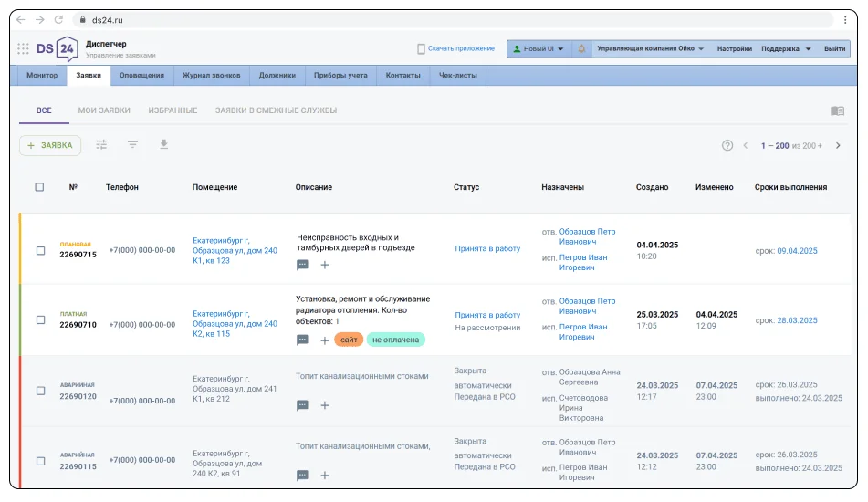This screenshot has width=868, height=502.
Task: Click browser forward arrow
Action: coord(40,20)
